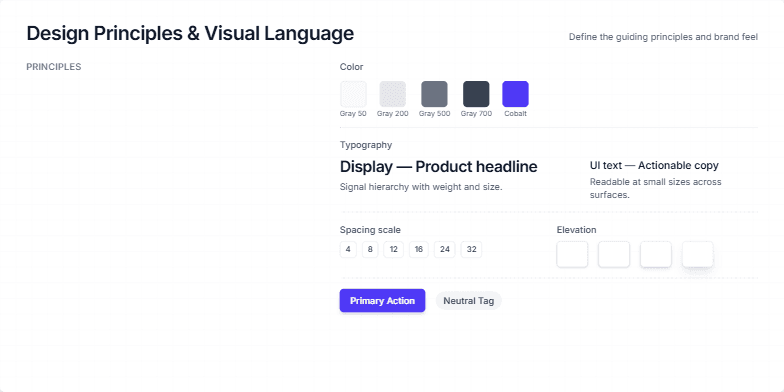Click the 'Define the guiding principles' subtitle
Screen dimensions: 784x392
[664, 37]
